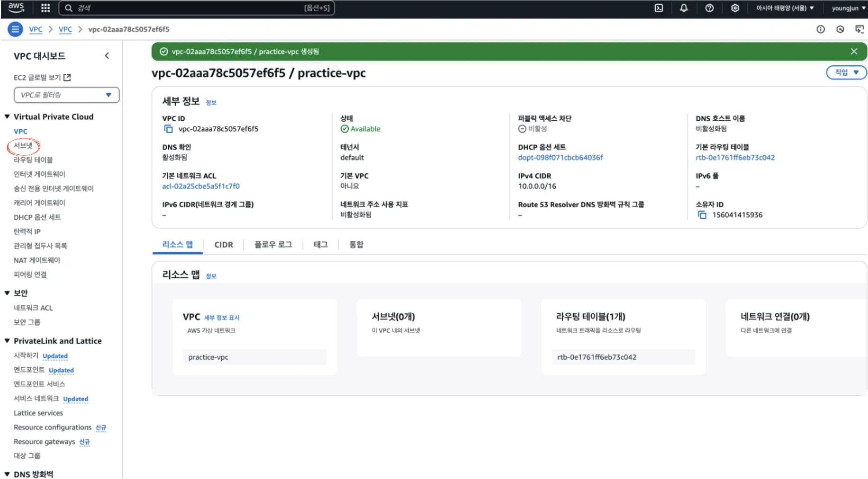This screenshot has width=868, height=479.
Task: Open external EC2 global view icon
Action: click(x=67, y=77)
